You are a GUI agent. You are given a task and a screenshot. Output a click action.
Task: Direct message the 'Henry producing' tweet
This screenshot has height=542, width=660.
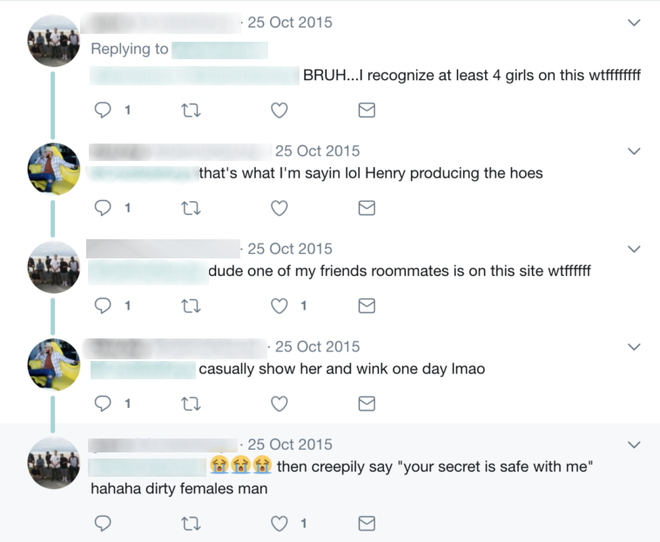(x=367, y=208)
